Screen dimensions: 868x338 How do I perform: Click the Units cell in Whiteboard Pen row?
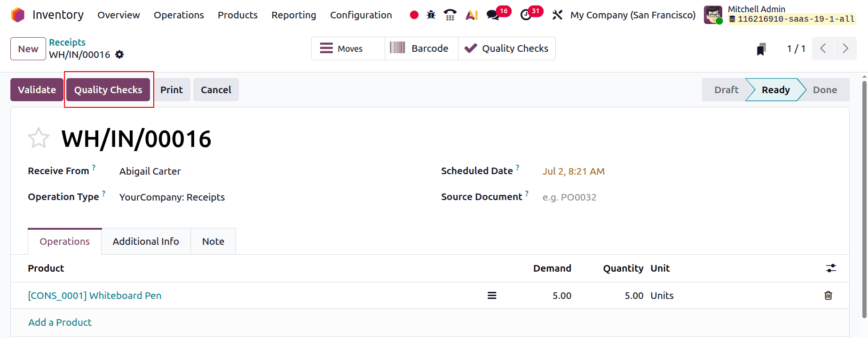click(662, 296)
